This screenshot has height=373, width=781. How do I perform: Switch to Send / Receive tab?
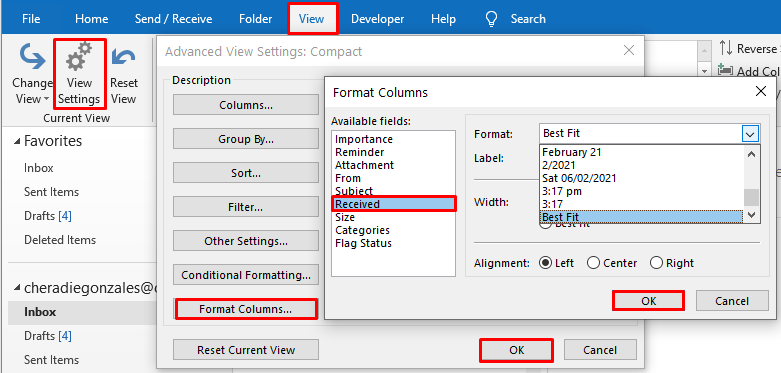[173, 19]
